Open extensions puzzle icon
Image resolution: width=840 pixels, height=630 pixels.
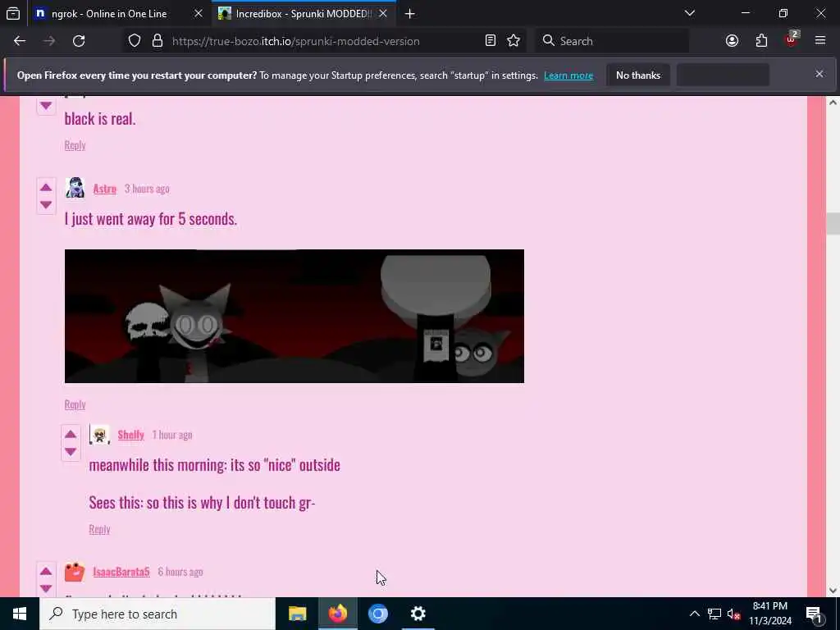[x=762, y=41]
